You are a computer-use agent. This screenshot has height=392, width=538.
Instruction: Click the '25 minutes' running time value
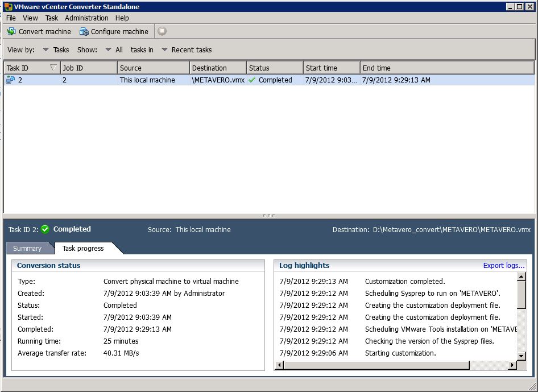click(121, 341)
